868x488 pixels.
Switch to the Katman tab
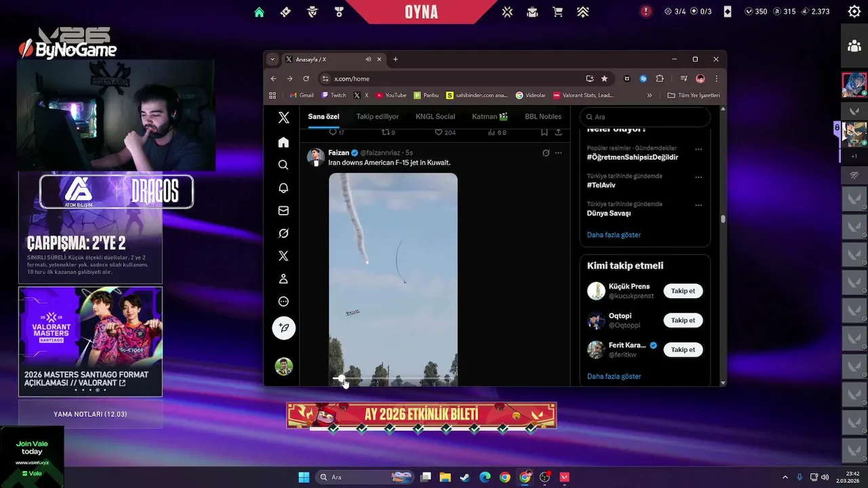point(490,117)
